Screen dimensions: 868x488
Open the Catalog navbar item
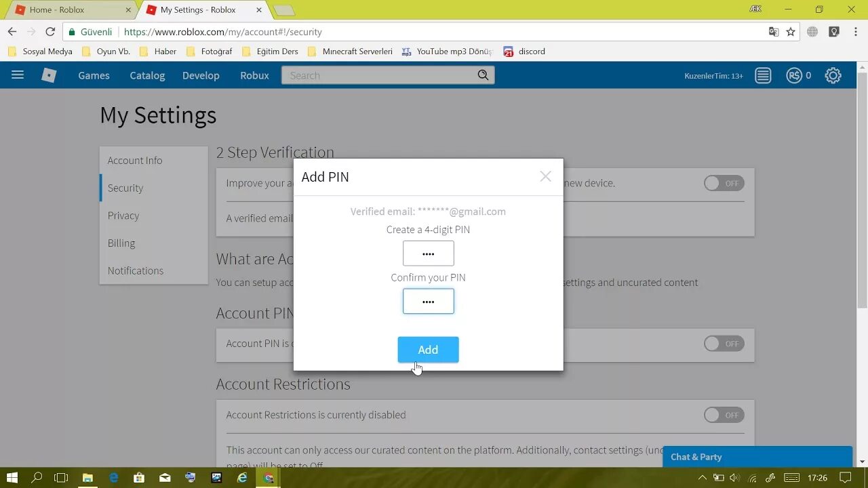pos(147,75)
